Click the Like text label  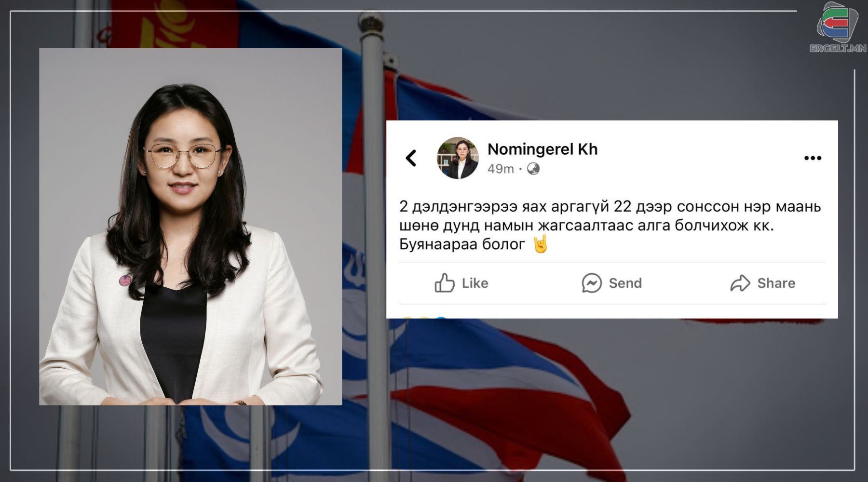(x=475, y=283)
